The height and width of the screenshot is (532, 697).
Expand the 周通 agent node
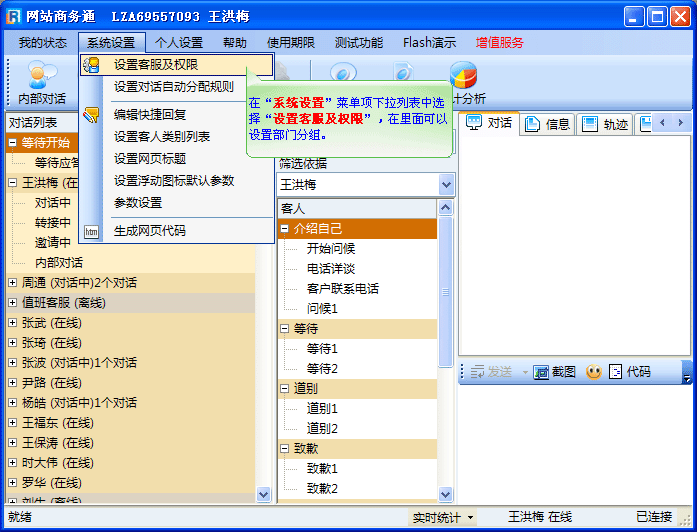click(13, 283)
